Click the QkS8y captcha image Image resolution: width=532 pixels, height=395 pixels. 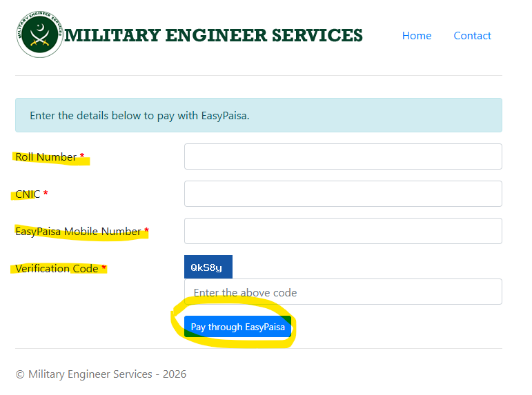[x=208, y=267]
